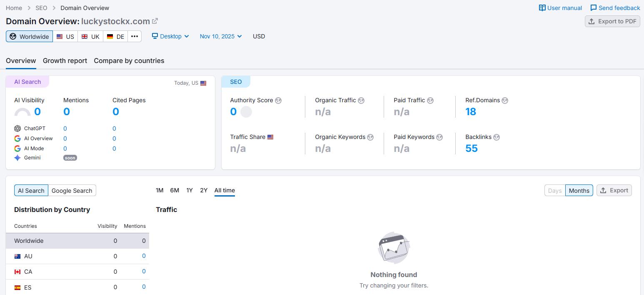Click the Nothing found illustration

coord(394,248)
